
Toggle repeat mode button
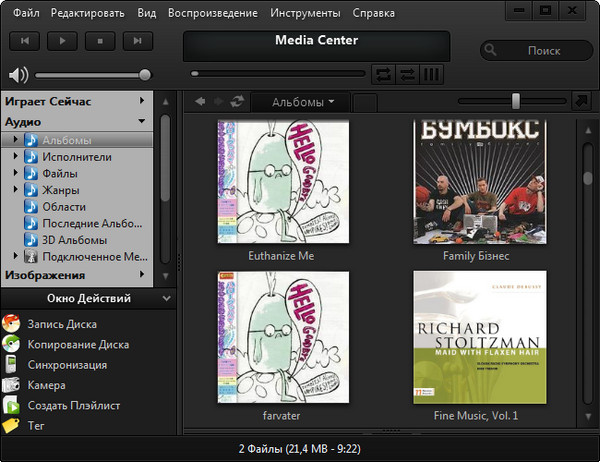pos(383,74)
